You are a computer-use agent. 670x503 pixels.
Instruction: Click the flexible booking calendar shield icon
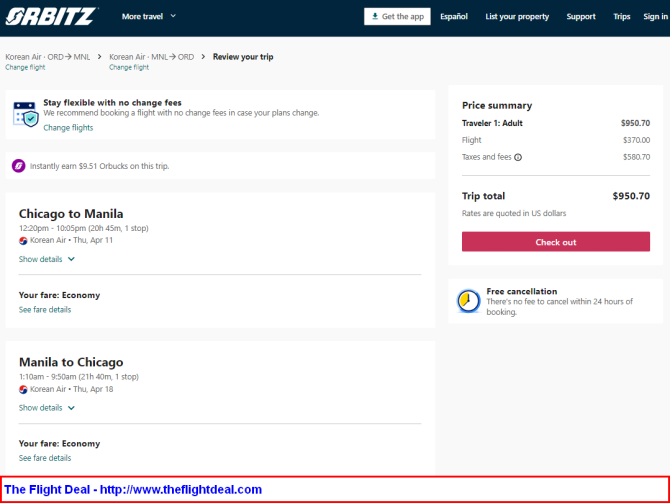pos(26,114)
